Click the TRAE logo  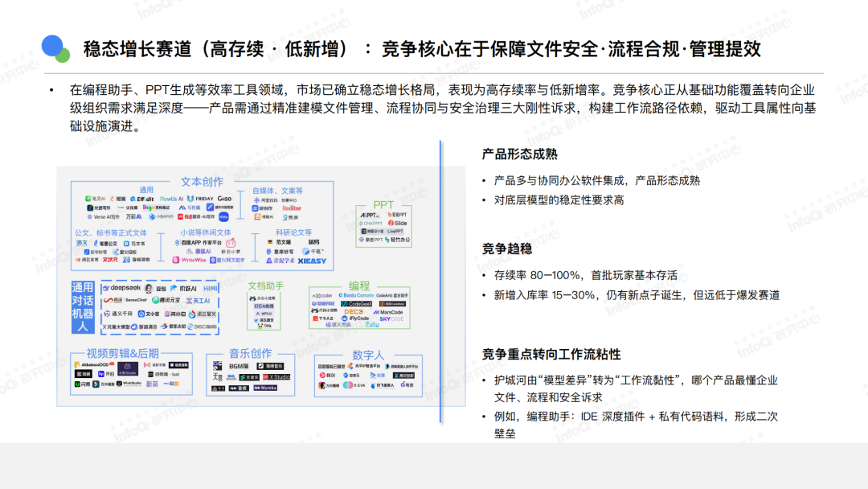pyautogui.click(x=323, y=318)
